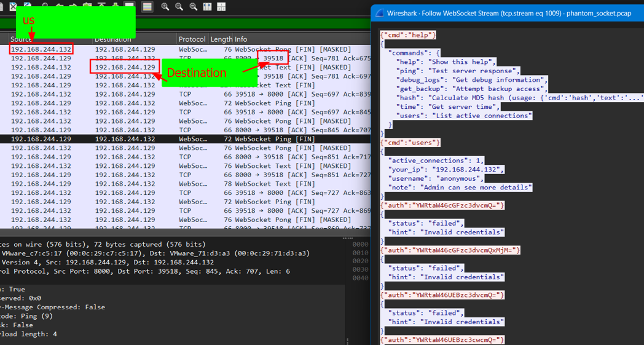Click the "your_ip": "192.168.244.132" line

[446, 169]
